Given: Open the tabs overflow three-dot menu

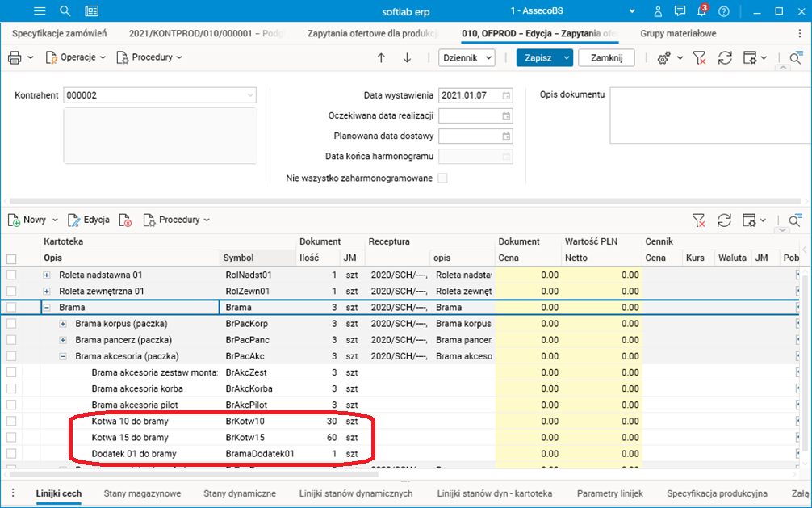Looking at the screenshot, I should coord(800,33).
